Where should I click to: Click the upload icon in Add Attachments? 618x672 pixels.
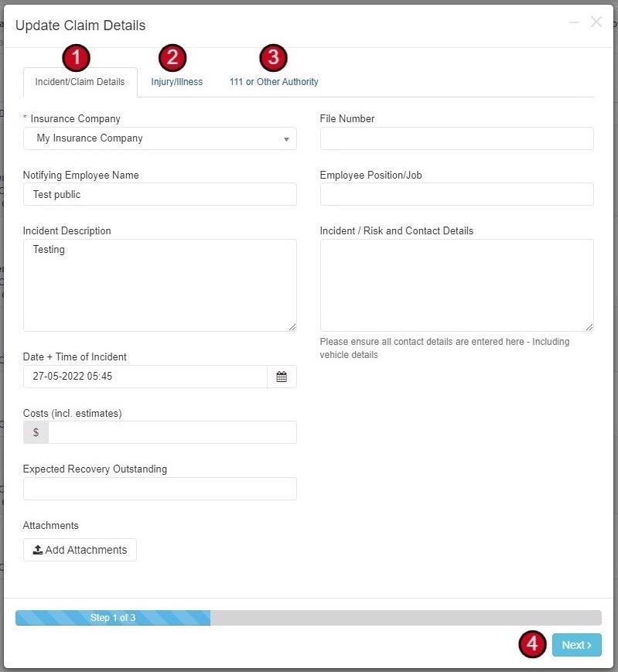coord(38,549)
